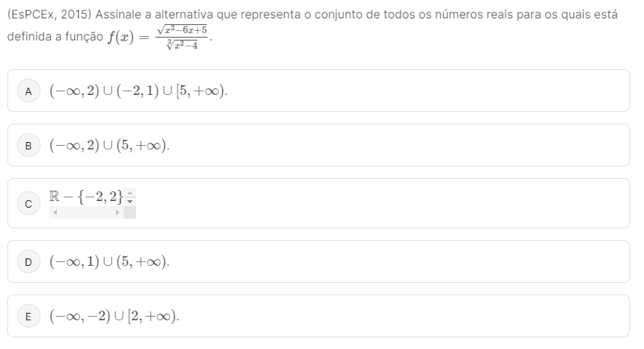The height and width of the screenshot is (349, 644).
Task: Click answer text (−∞,2)∪(−2,1)∪[5,+∞)
Action: 138,91
